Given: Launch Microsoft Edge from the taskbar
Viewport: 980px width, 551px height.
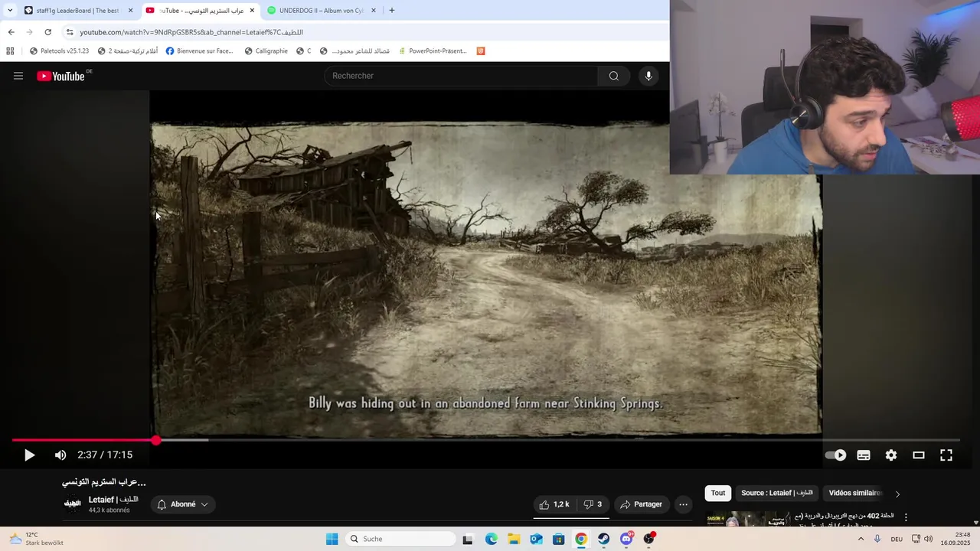Looking at the screenshot, I should point(491,540).
